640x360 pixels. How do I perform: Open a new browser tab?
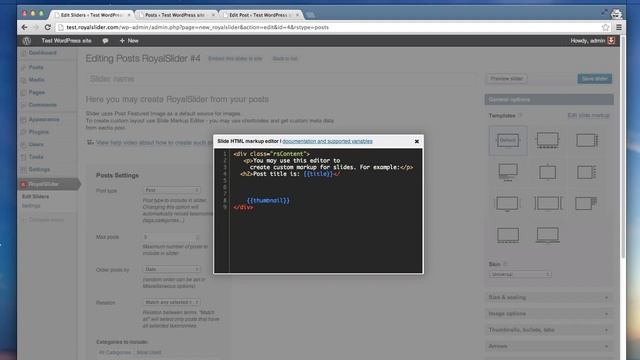coord(311,15)
